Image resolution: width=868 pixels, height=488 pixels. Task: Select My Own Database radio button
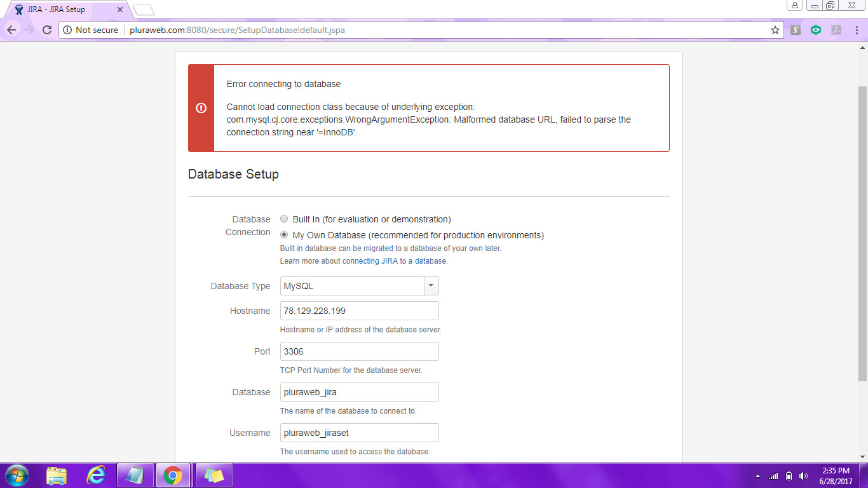[284, 234]
